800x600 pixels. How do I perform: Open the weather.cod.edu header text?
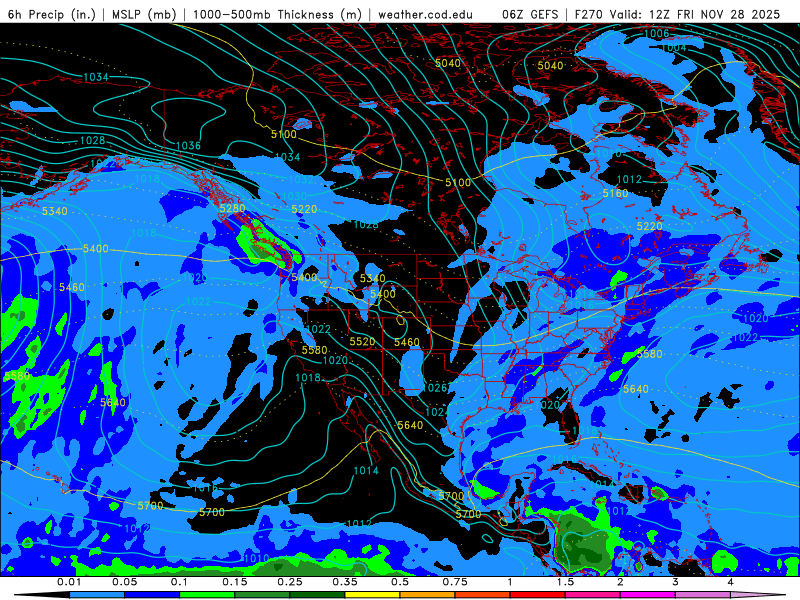(x=425, y=14)
